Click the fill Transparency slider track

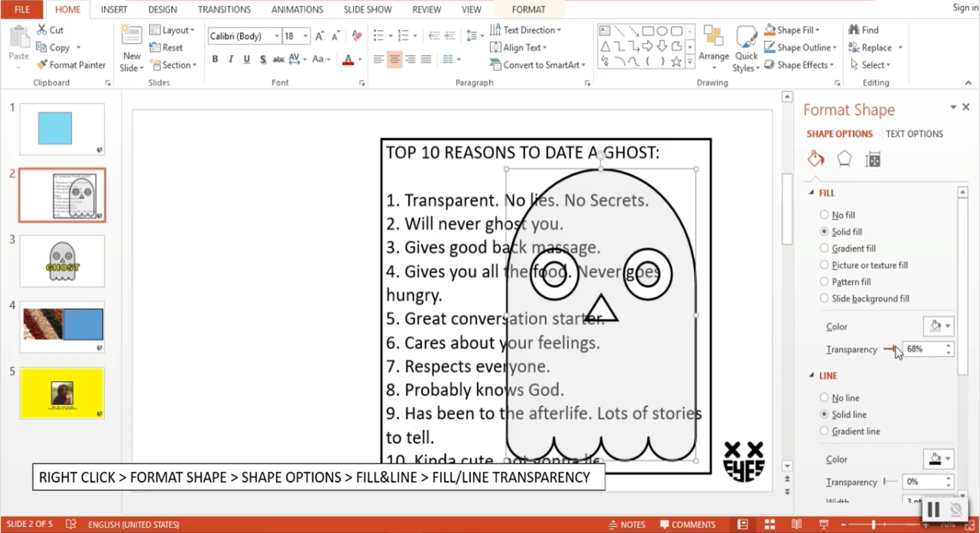889,349
